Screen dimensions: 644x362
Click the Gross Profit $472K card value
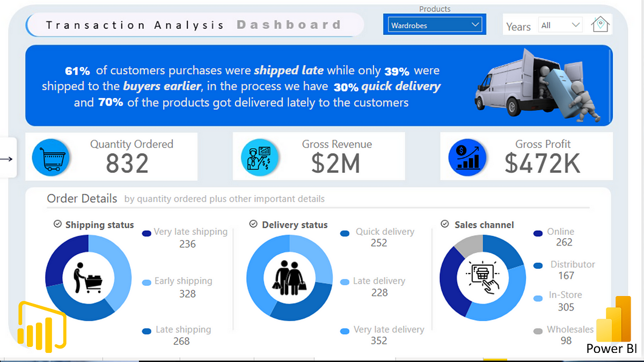(543, 164)
